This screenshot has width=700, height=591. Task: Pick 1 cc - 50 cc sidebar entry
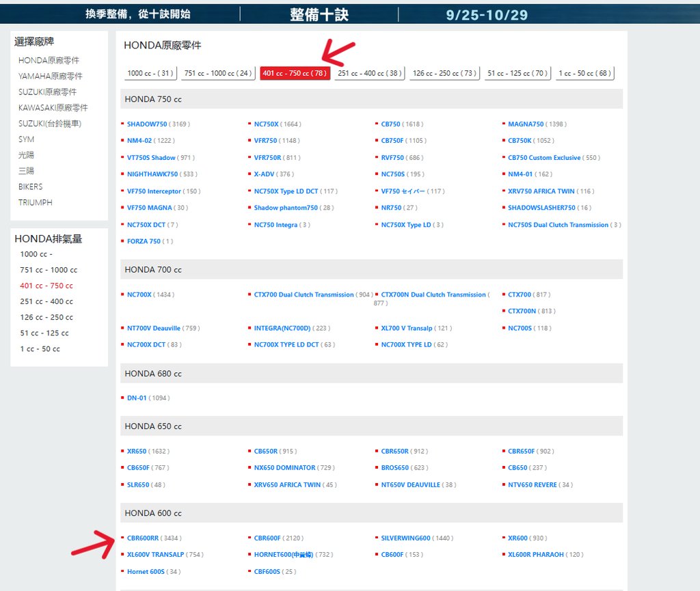(40, 349)
